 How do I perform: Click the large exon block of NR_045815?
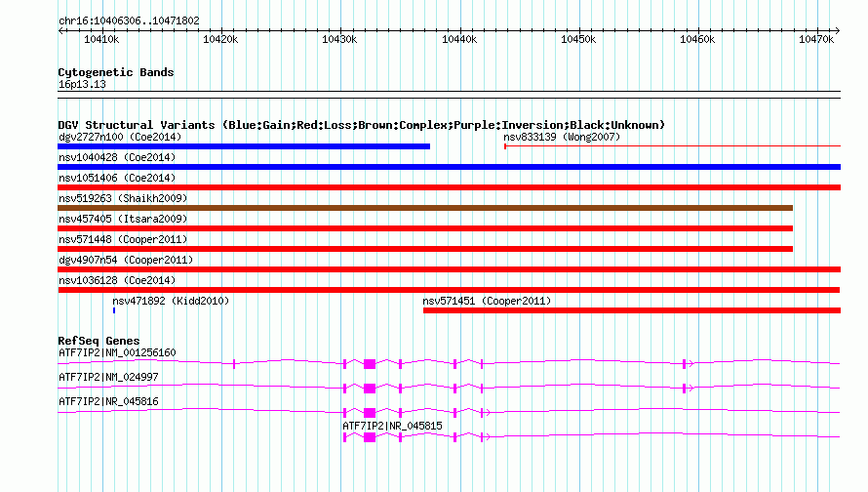370,437
